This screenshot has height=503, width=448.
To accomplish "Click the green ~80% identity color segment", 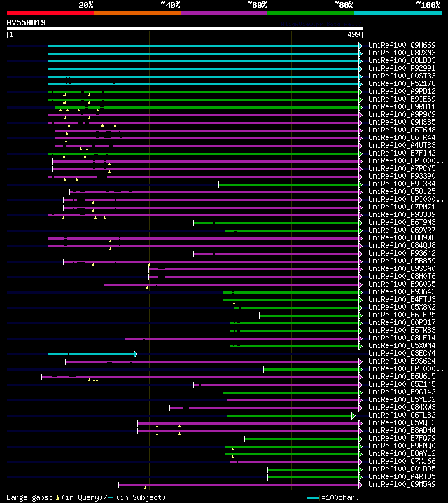I will click(x=311, y=13).
